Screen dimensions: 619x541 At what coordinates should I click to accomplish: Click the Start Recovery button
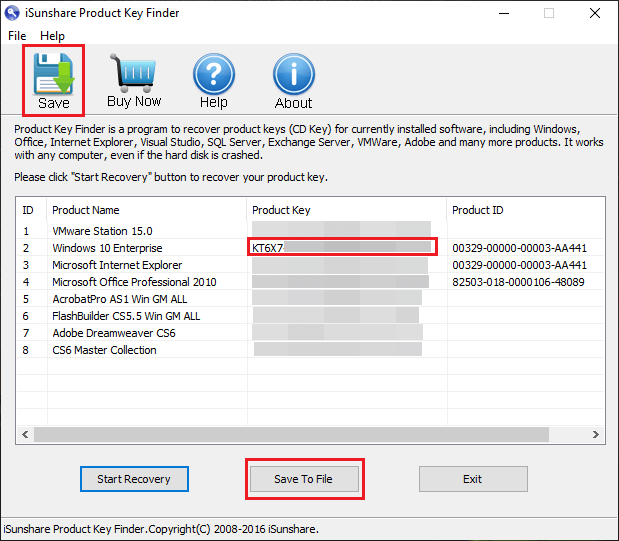[x=134, y=479]
